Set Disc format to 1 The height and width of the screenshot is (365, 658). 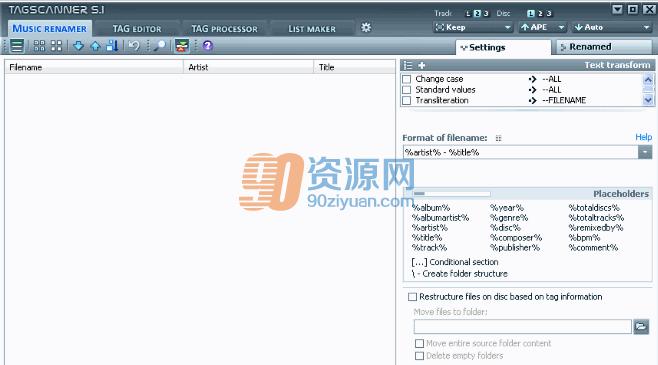531,13
